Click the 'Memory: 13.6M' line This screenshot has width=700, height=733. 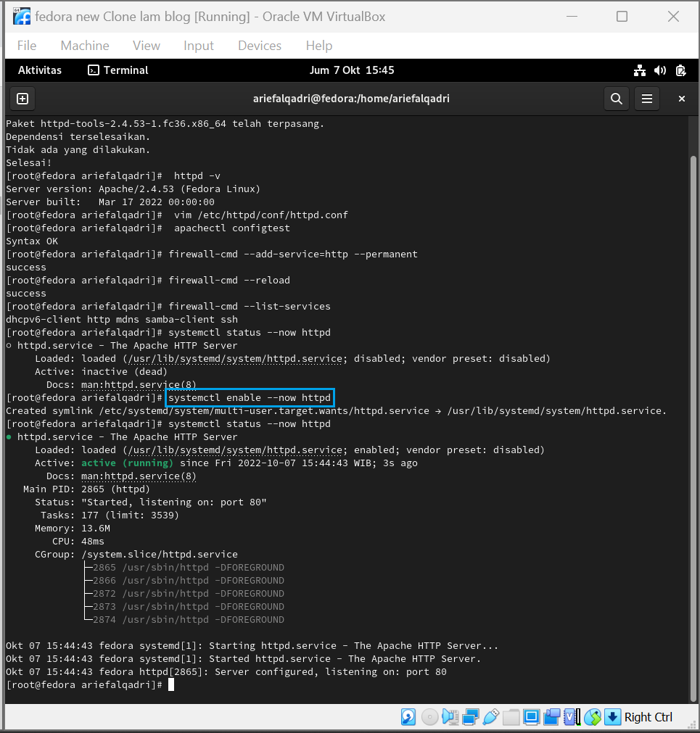73,529
